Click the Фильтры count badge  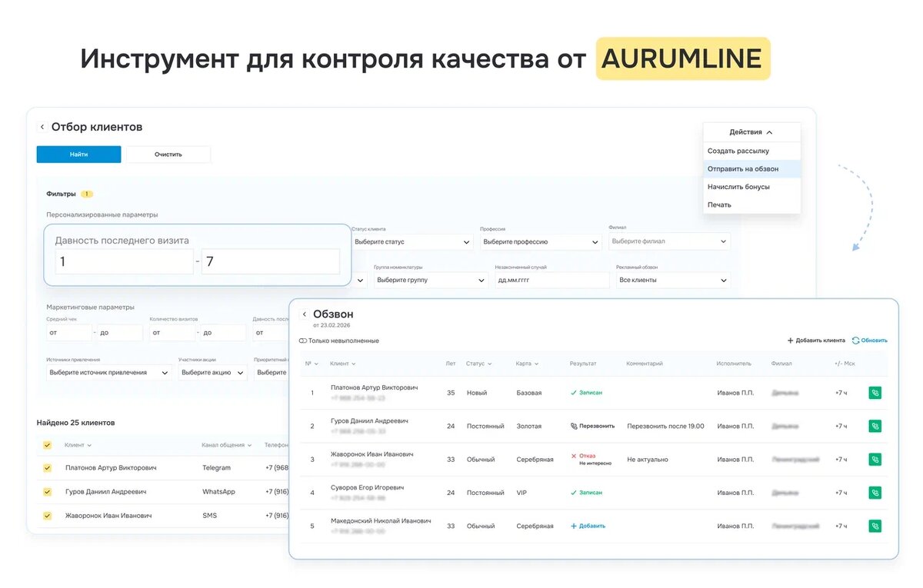[x=87, y=194]
